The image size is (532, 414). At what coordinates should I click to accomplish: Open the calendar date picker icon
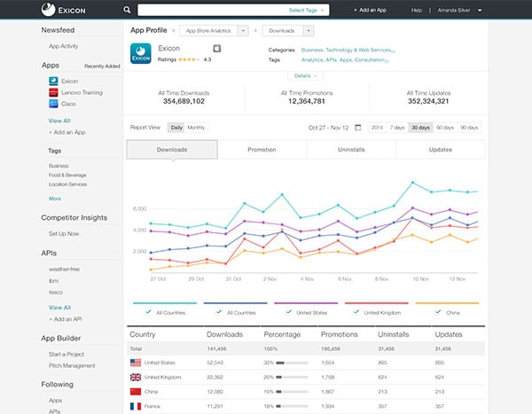coord(358,128)
